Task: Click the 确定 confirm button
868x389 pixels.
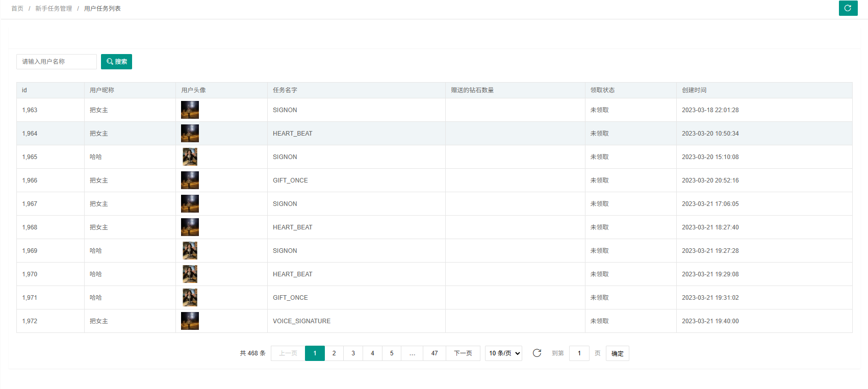Action: 617,353
